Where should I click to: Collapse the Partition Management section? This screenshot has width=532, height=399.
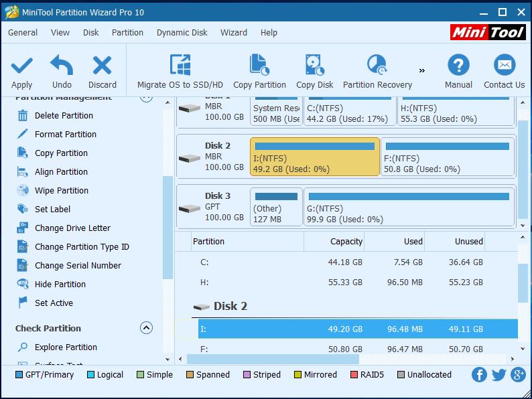point(146,98)
